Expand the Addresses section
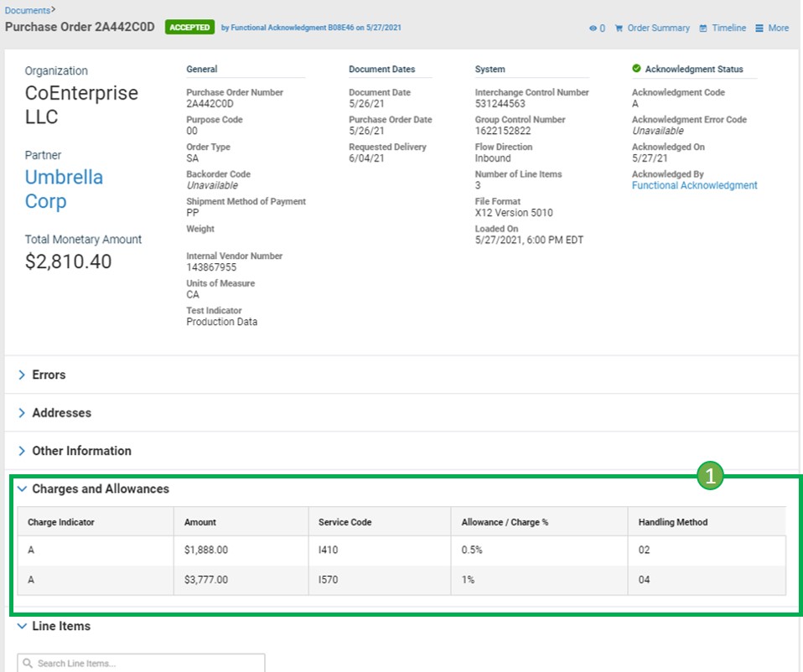The image size is (803, 672). tap(22, 412)
